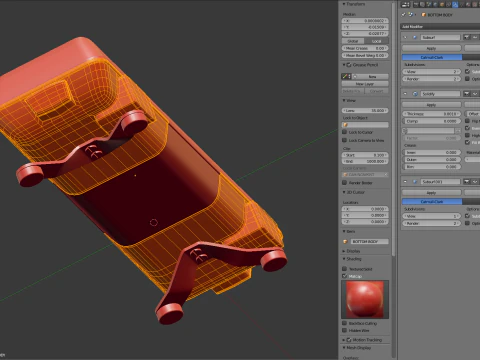Switch Transform orientation to Global

pyautogui.click(x=353, y=41)
